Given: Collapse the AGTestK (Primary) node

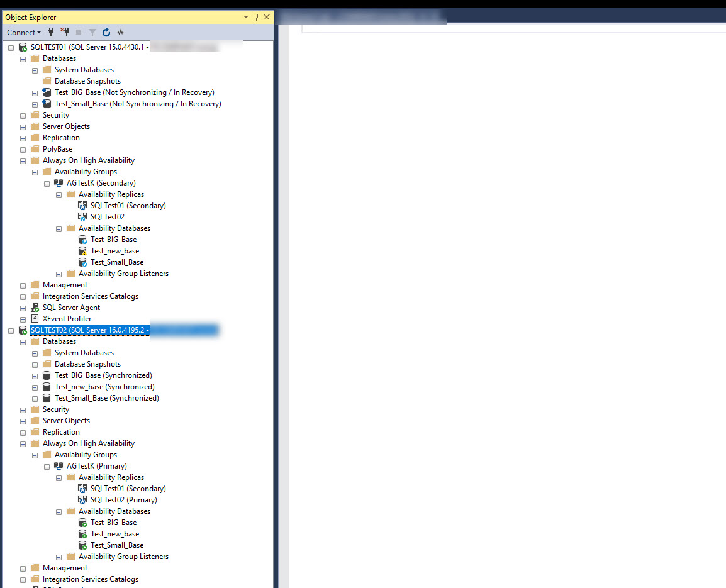Looking at the screenshot, I should coord(47,466).
